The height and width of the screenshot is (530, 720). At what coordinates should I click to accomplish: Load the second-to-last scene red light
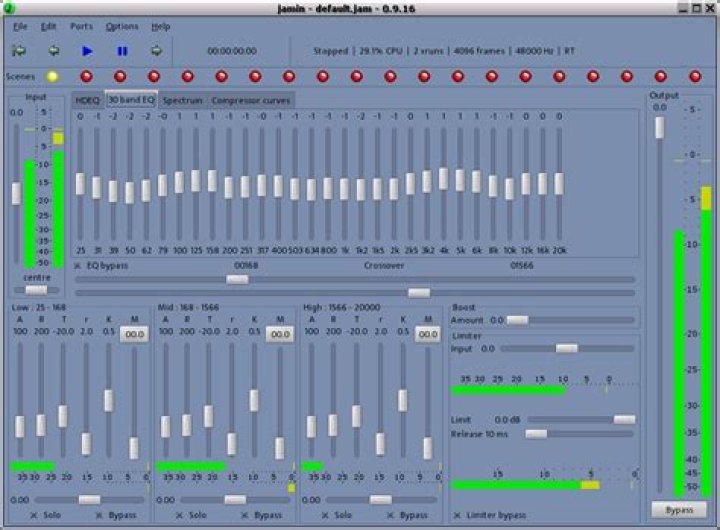click(x=660, y=77)
